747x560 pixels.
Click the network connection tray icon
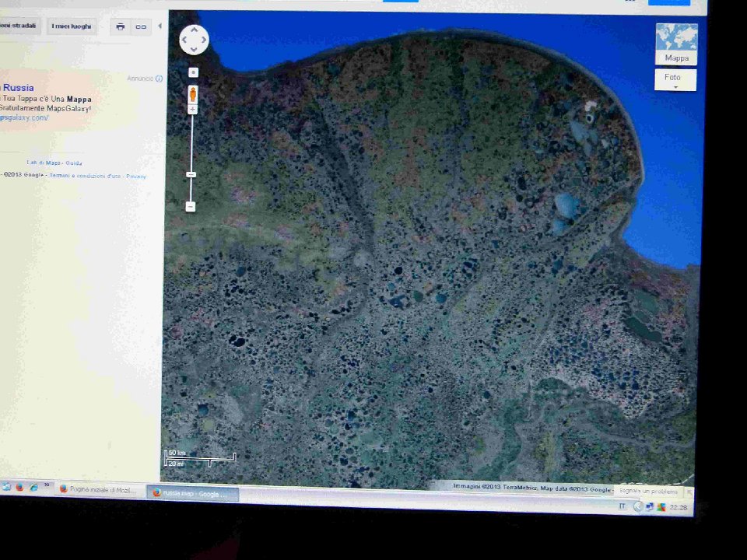pyautogui.click(x=649, y=507)
